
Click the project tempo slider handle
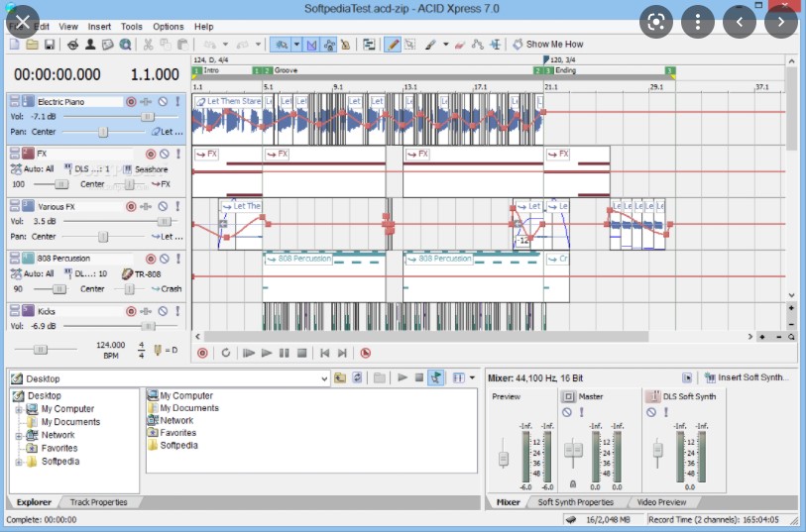tap(40, 350)
